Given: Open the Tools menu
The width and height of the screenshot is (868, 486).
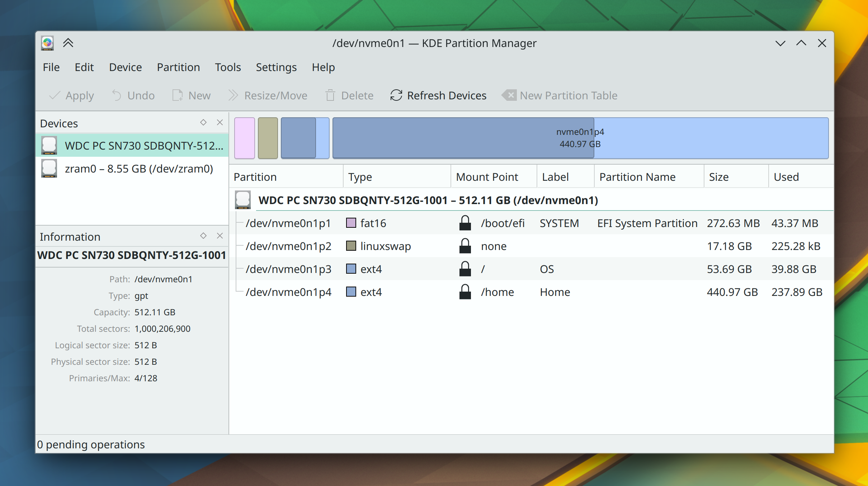Looking at the screenshot, I should point(228,67).
